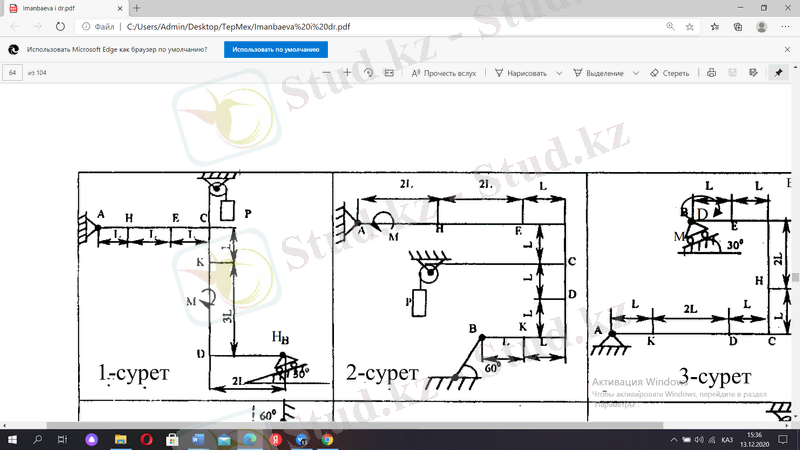The width and height of the screenshot is (800, 450).
Task: Click Использовать по умолчанию button
Action: [276, 49]
